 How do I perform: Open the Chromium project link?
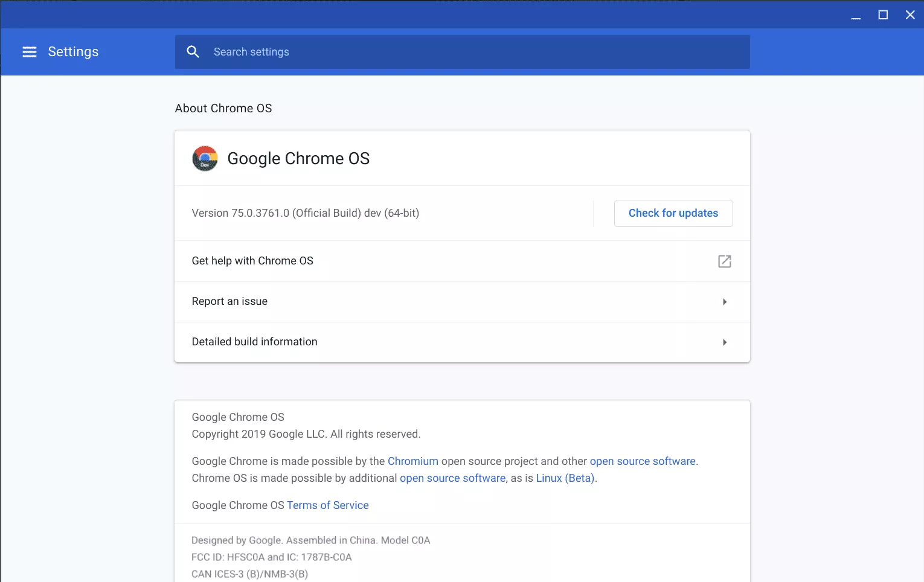tap(412, 461)
